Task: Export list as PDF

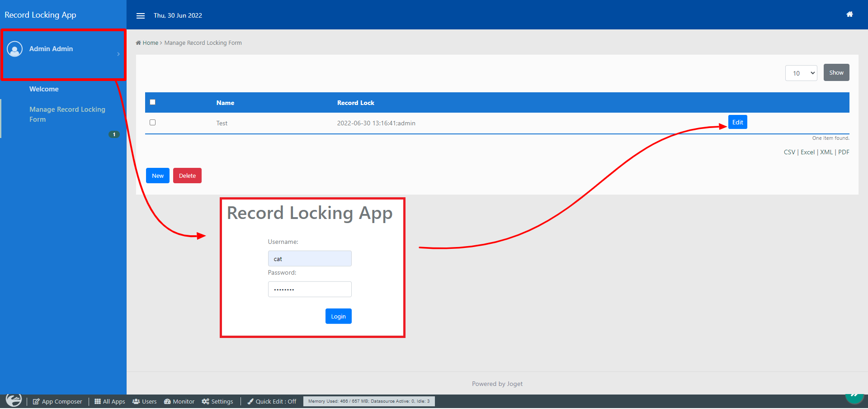Action: coord(844,152)
